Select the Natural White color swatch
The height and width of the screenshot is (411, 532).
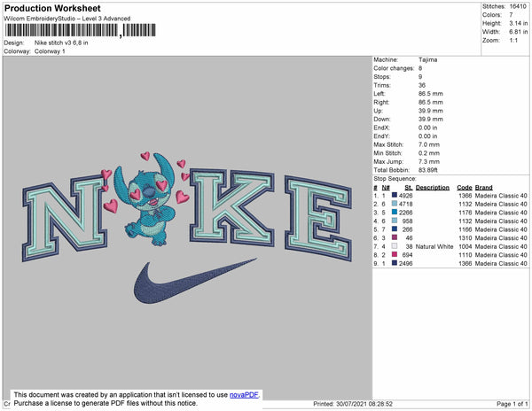(395, 246)
